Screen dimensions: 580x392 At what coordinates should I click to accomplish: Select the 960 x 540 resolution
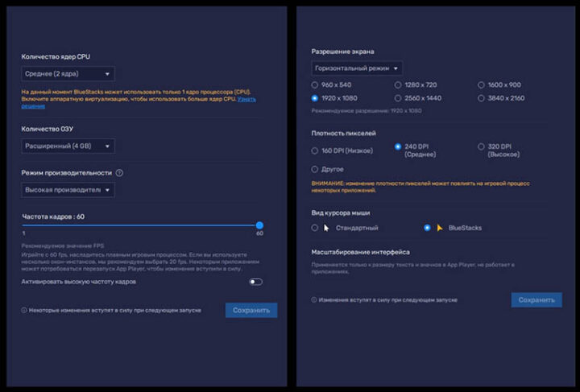pyautogui.click(x=315, y=85)
